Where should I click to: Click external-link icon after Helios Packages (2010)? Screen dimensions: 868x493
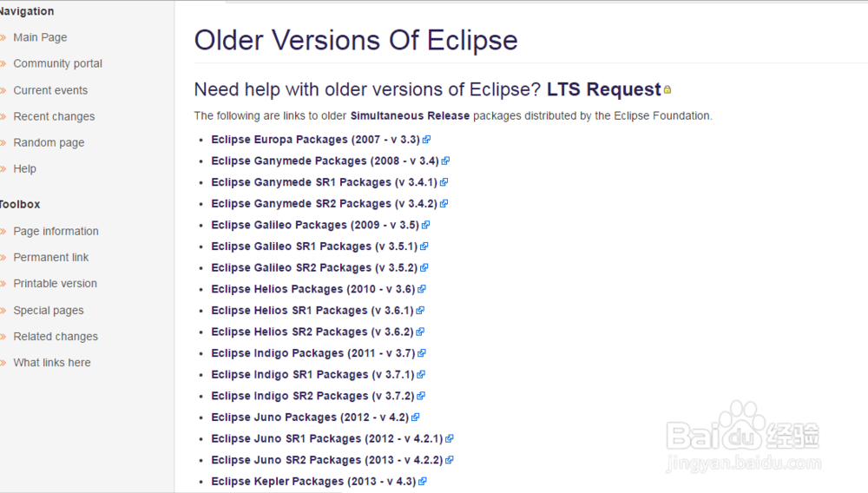pyautogui.click(x=422, y=289)
